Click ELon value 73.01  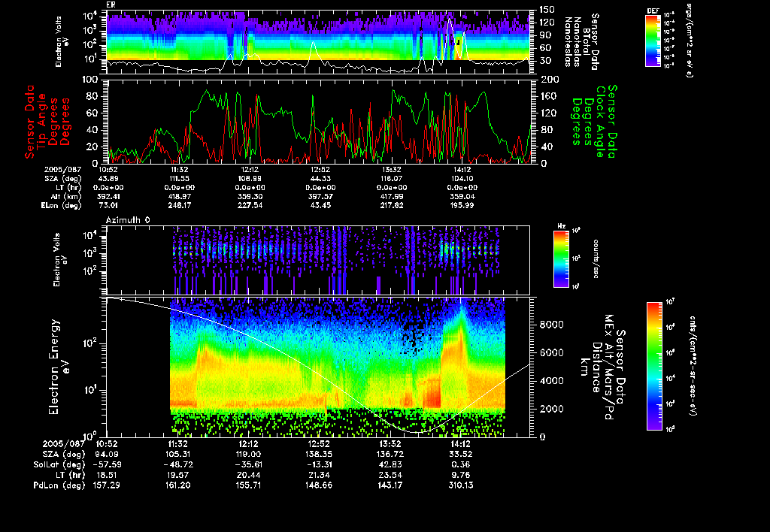tap(108, 206)
